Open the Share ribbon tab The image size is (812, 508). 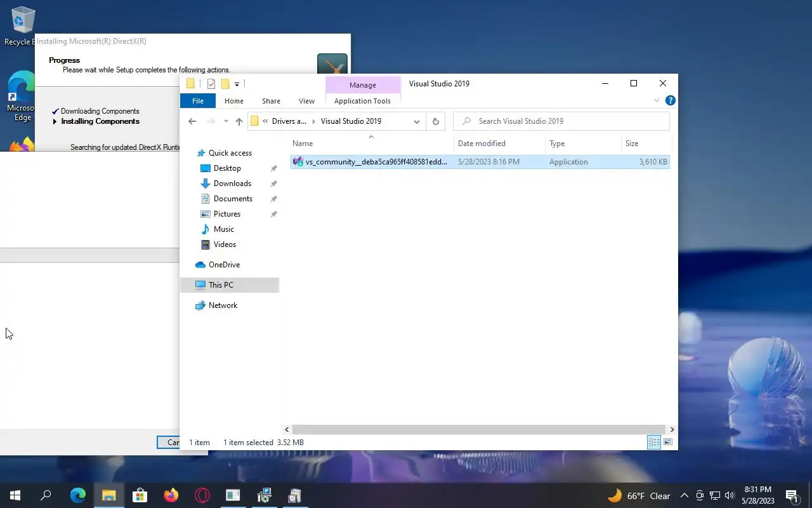pyautogui.click(x=271, y=101)
